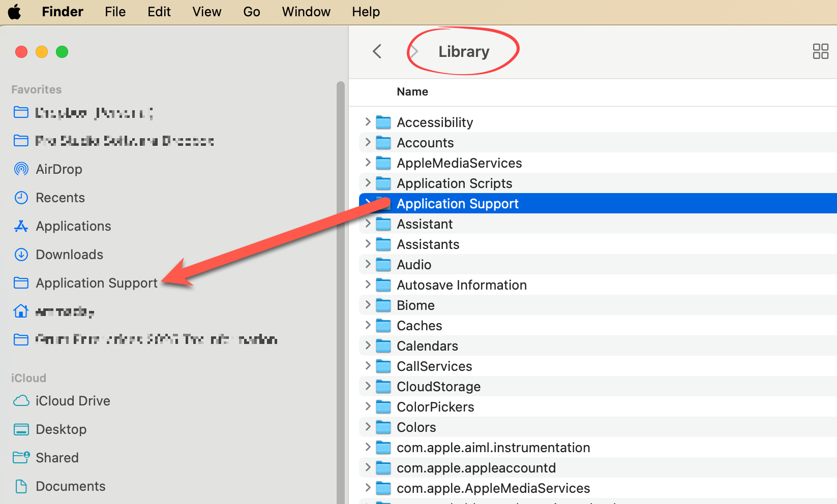Expand the Accessibility folder
Screen dimensions: 837x504
click(368, 122)
